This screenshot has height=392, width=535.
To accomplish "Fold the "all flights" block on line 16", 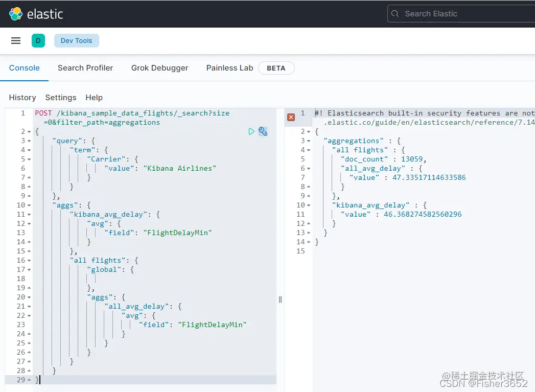I will click(29, 261).
